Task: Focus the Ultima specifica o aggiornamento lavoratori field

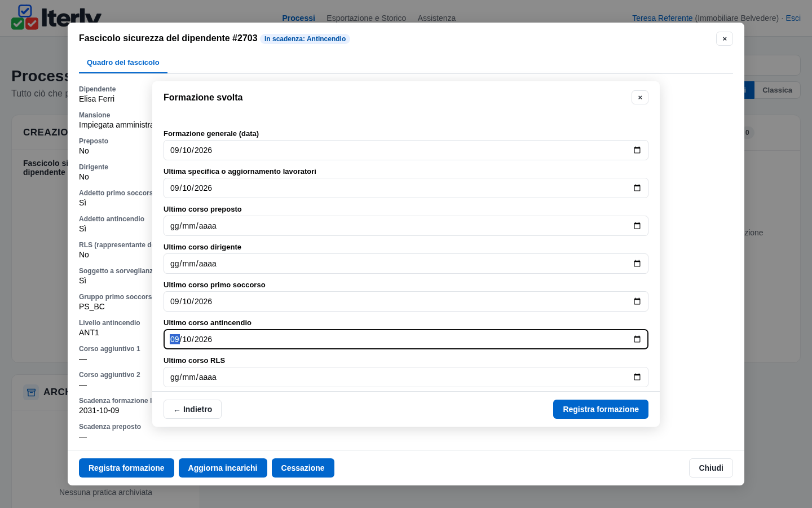Action: 406,188
